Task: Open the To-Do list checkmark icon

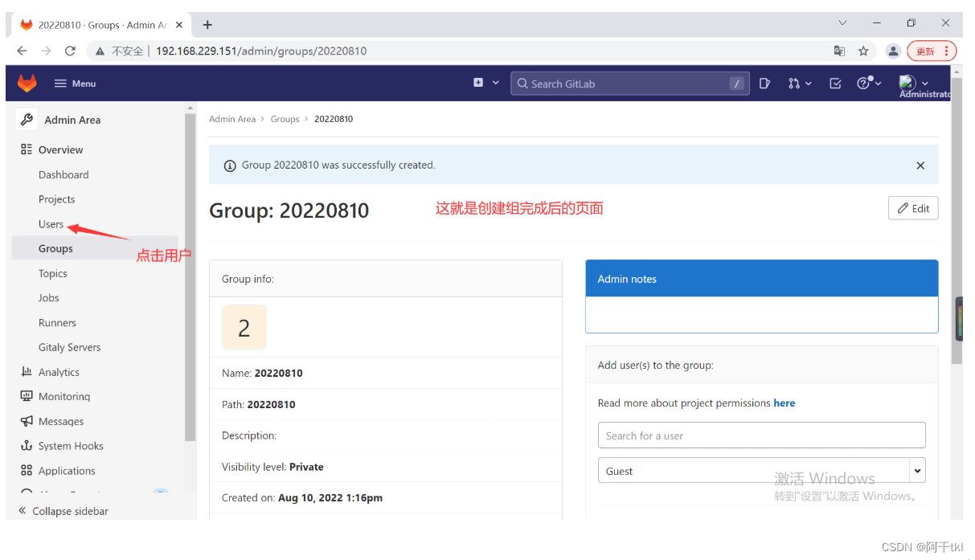Action: coord(835,83)
